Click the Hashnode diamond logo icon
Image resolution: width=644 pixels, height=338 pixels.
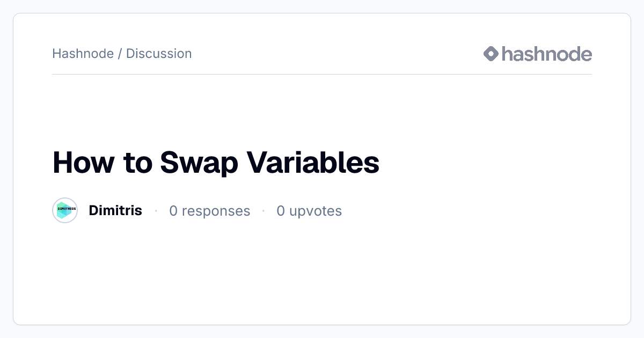491,54
